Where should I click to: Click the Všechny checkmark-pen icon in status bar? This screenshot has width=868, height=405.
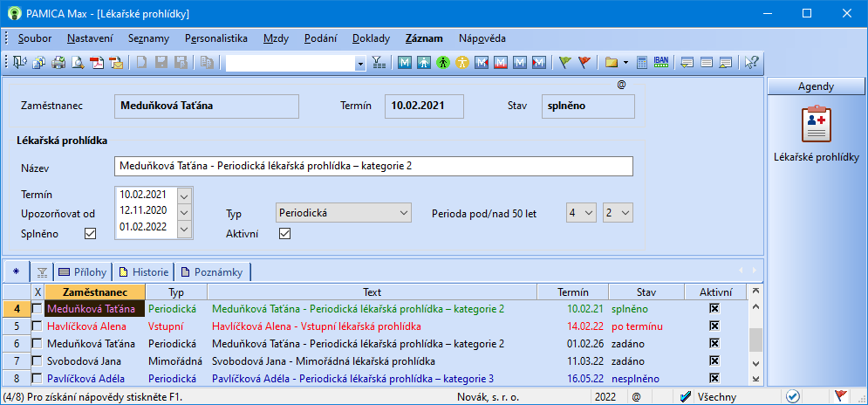point(686,396)
